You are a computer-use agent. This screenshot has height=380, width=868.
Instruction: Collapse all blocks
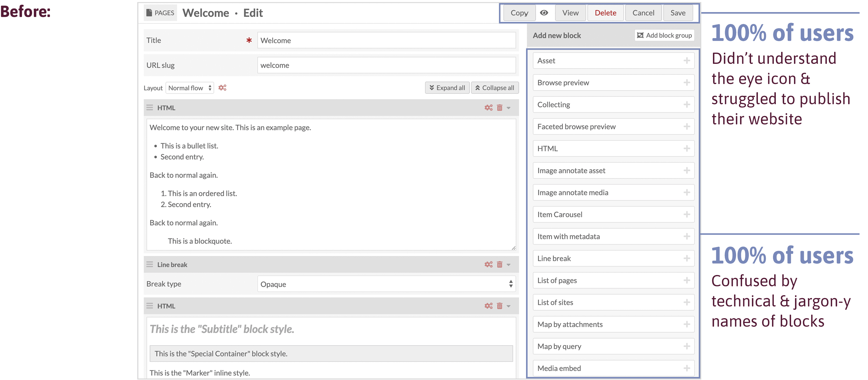click(495, 88)
